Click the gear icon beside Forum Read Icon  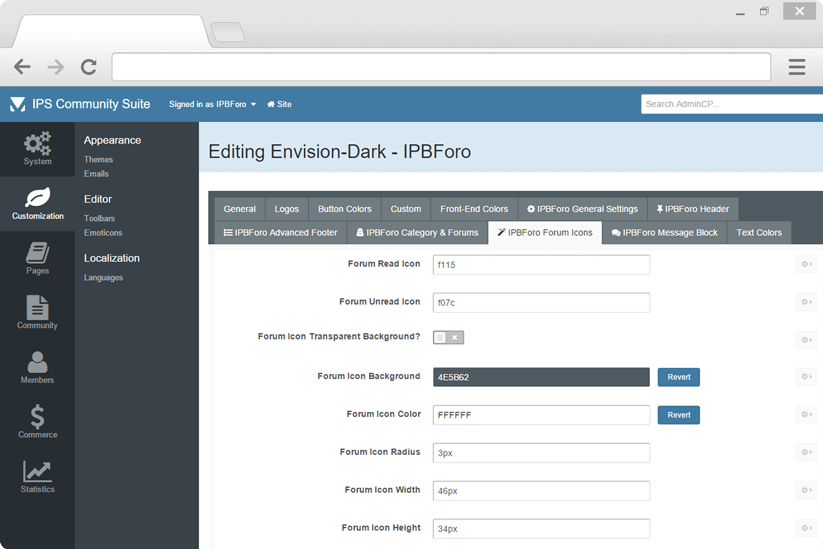[806, 264]
